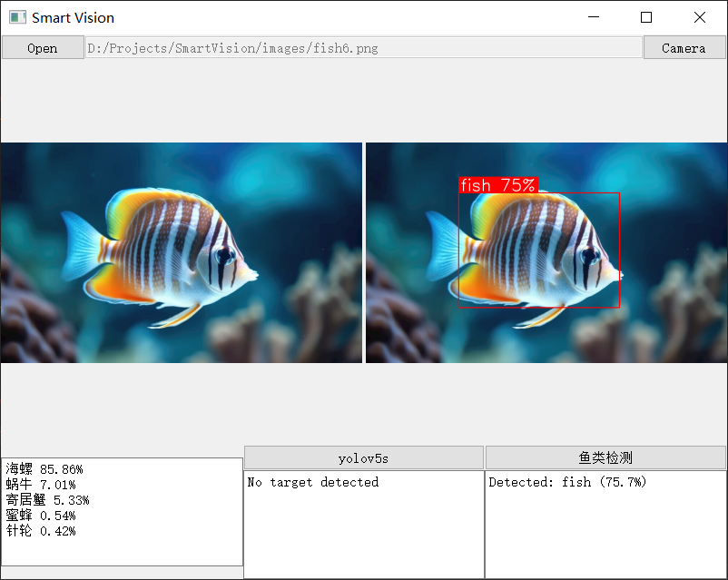Select the yolov5s model button
The width and height of the screenshot is (728, 580).
click(x=363, y=458)
